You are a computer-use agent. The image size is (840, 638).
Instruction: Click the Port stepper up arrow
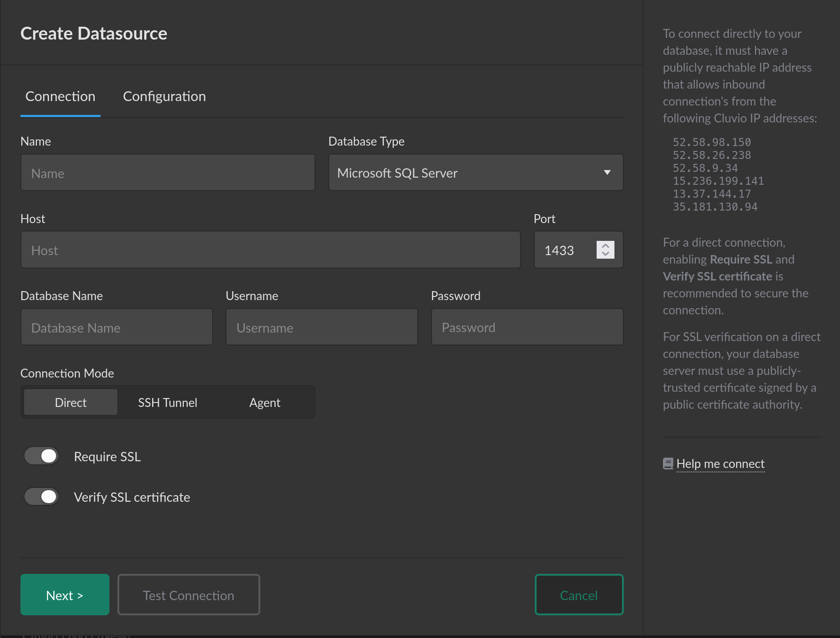point(606,245)
